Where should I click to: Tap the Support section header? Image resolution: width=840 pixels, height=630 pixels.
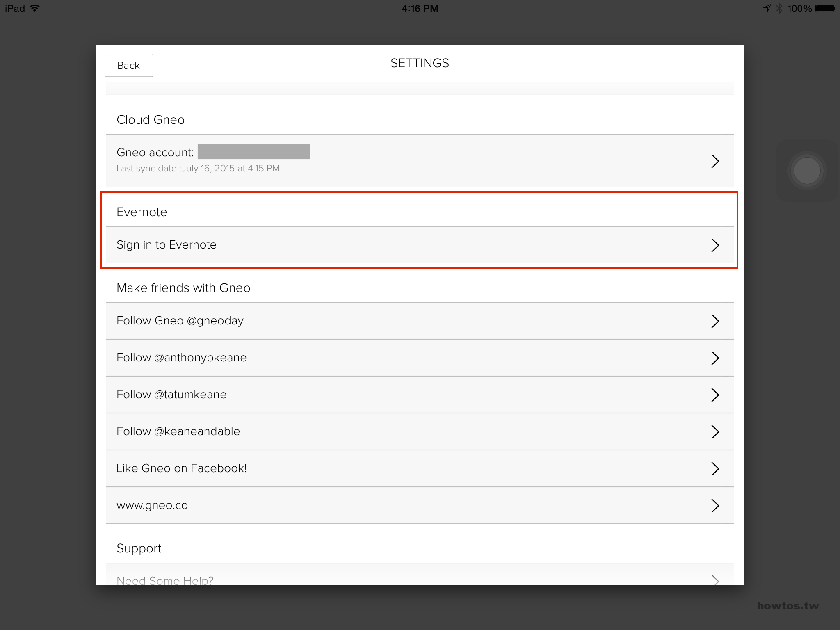pos(139,549)
